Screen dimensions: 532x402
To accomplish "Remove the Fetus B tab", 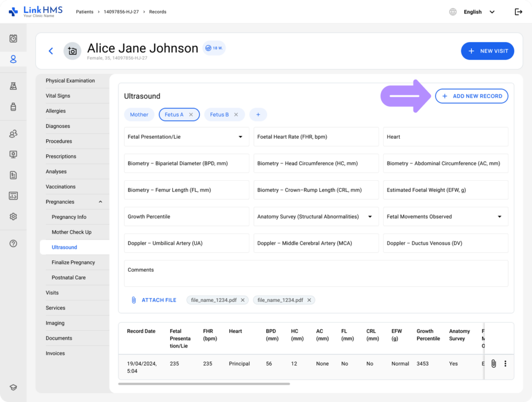I will (236, 115).
